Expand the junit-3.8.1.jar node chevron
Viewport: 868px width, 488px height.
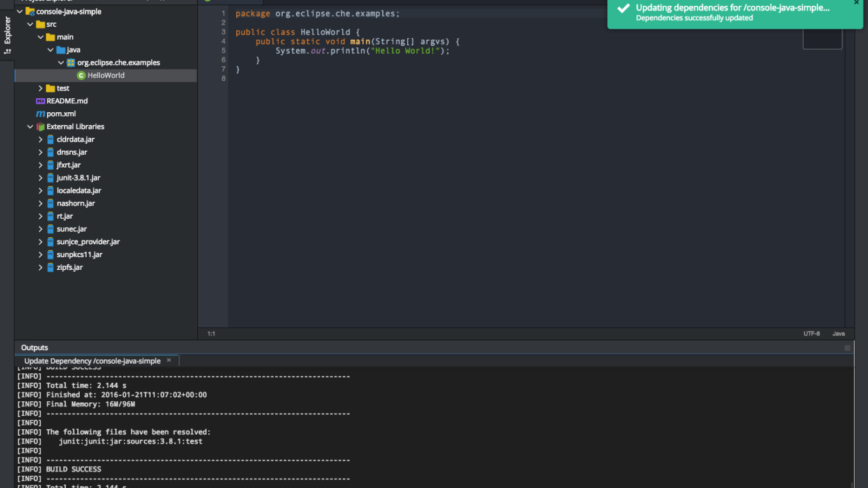point(40,177)
